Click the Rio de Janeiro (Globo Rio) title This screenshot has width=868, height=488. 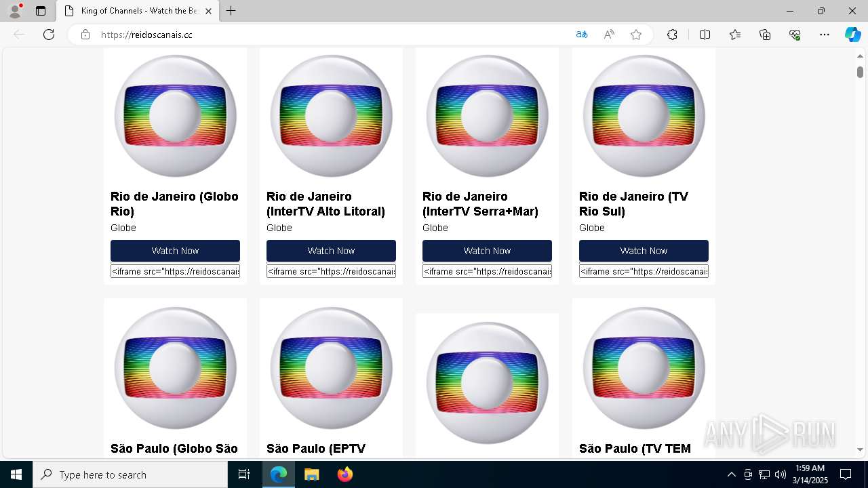[x=174, y=204]
